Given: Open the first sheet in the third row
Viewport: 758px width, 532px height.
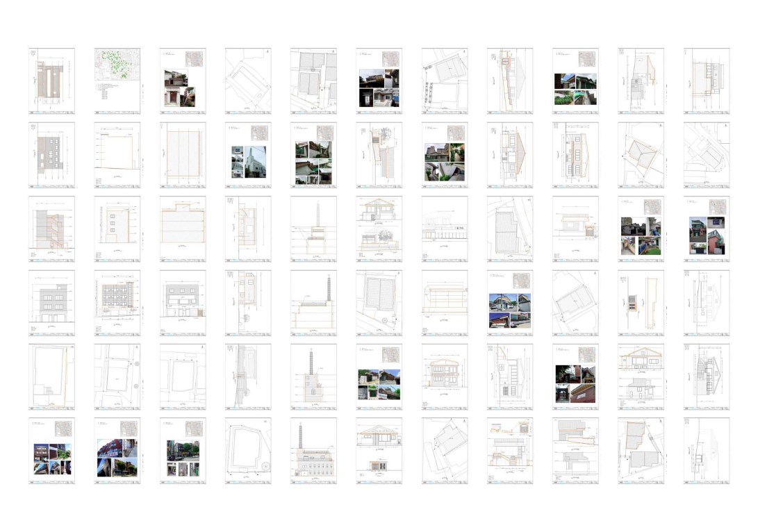Looking at the screenshot, I should (x=51, y=228).
